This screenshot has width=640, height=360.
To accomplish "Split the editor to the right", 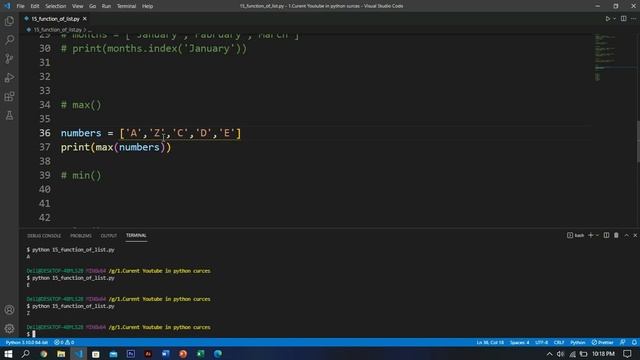I will 624,19.
